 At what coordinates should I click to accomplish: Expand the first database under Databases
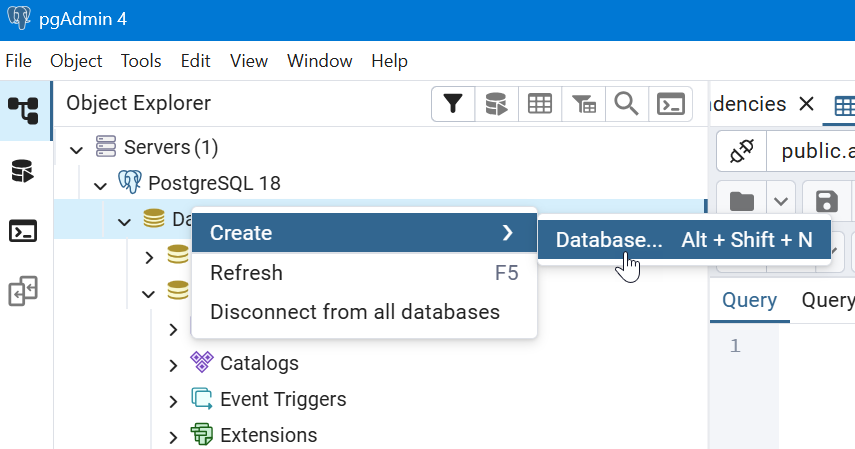point(149,257)
